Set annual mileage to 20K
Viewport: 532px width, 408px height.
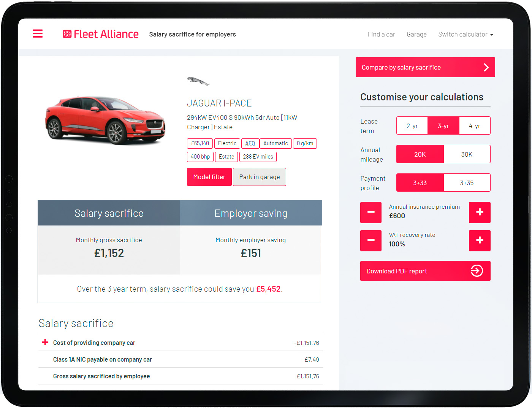pyautogui.click(x=420, y=154)
